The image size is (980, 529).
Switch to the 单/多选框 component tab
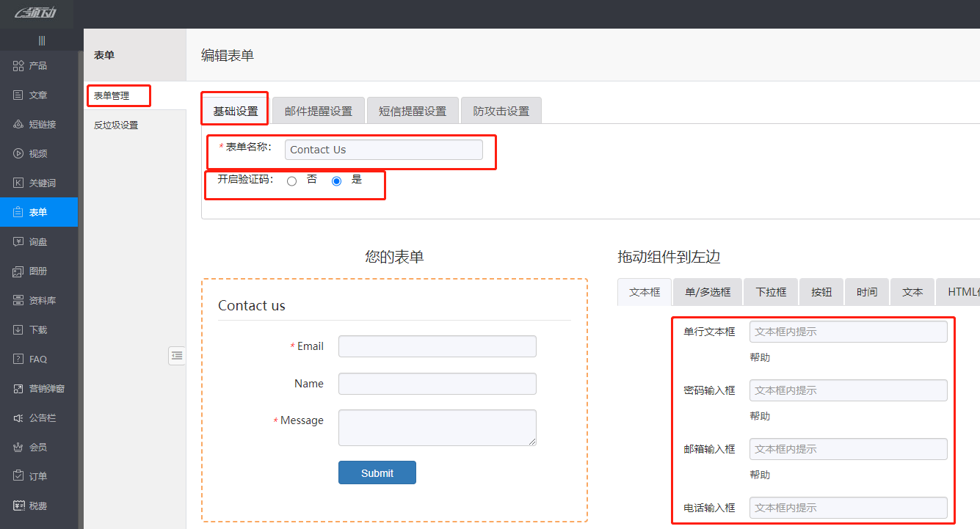click(x=708, y=292)
